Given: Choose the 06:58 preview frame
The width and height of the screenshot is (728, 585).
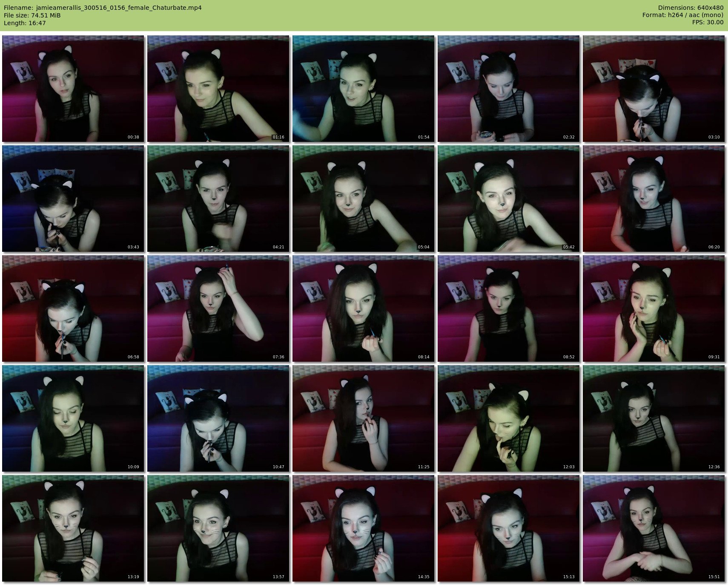Looking at the screenshot, I should pos(73,308).
